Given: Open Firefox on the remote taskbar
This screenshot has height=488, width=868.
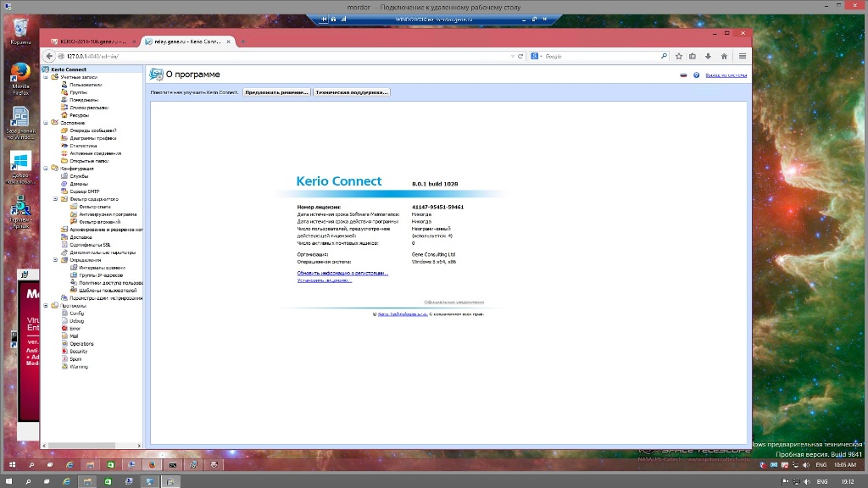Looking at the screenshot, I should [x=152, y=465].
